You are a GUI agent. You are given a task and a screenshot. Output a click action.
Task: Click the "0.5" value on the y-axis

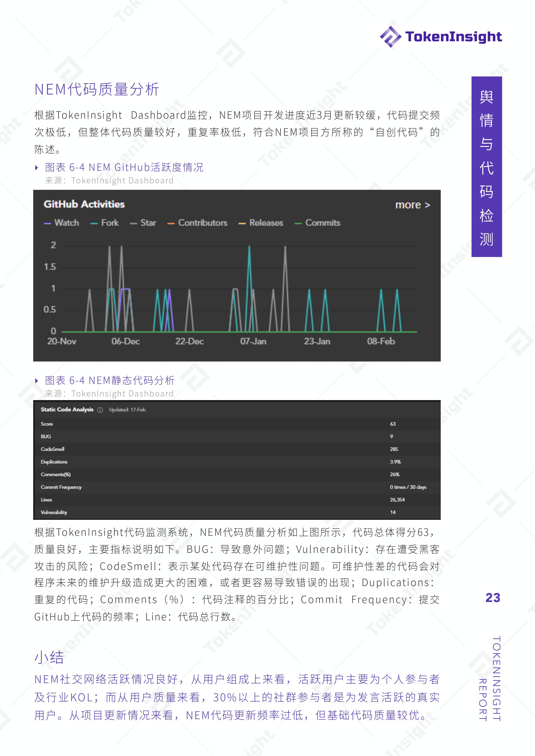(x=50, y=310)
